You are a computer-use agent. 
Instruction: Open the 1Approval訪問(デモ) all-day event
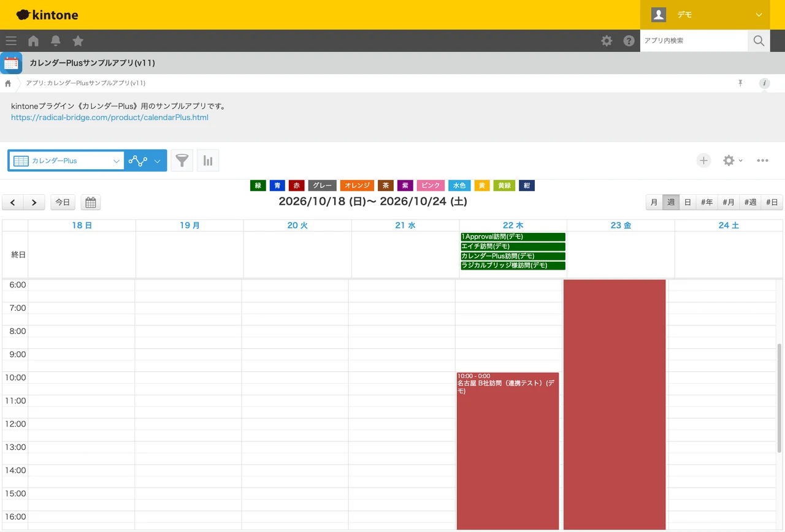click(513, 237)
